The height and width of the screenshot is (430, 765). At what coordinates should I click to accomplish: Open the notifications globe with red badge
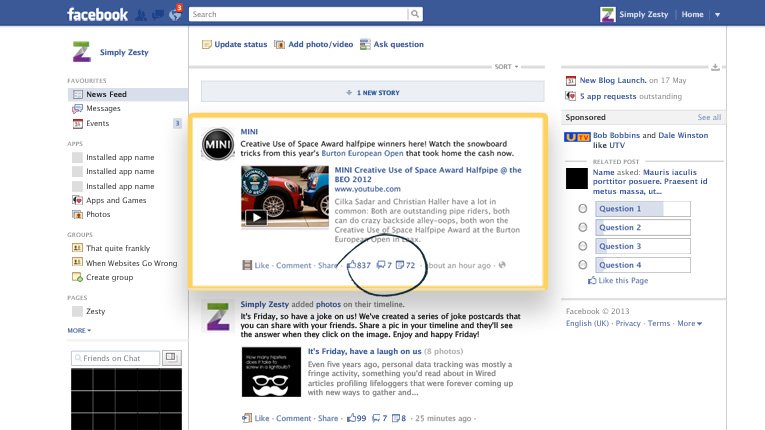coord(174,15)
